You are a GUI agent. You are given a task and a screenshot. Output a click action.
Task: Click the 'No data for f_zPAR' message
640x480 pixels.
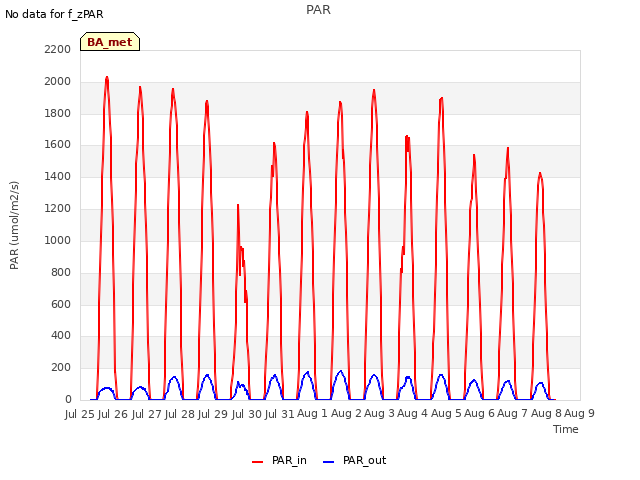[54, 14]
